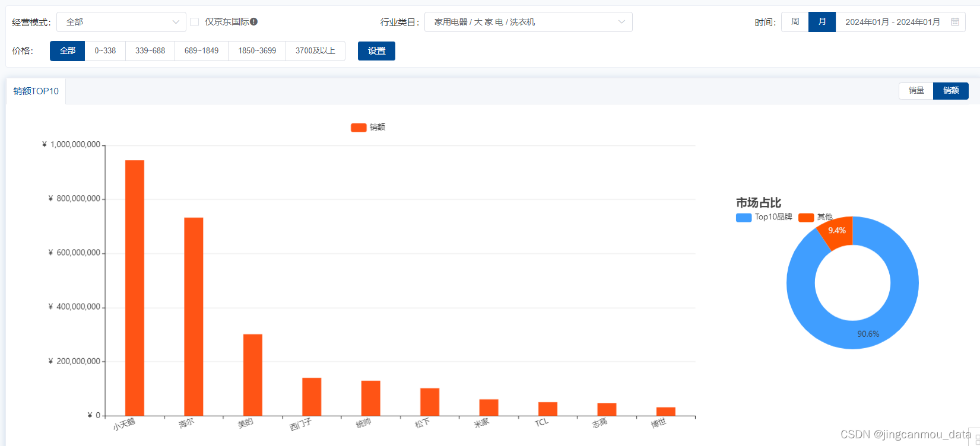Select price range 3700及以上
Screen dimensions: 980x446
[315, 51]
